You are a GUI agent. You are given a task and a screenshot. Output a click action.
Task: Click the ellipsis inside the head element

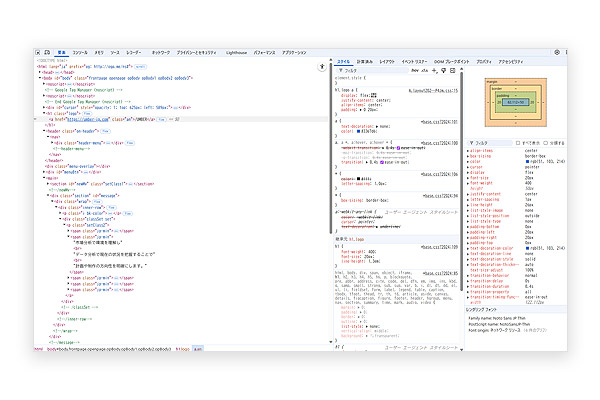57,72
